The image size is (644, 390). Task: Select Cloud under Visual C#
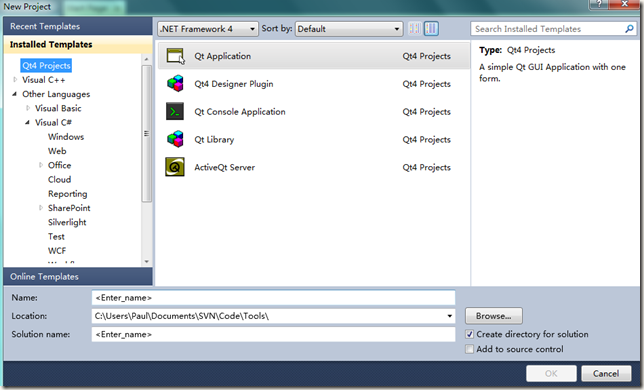tap(60, 179)
